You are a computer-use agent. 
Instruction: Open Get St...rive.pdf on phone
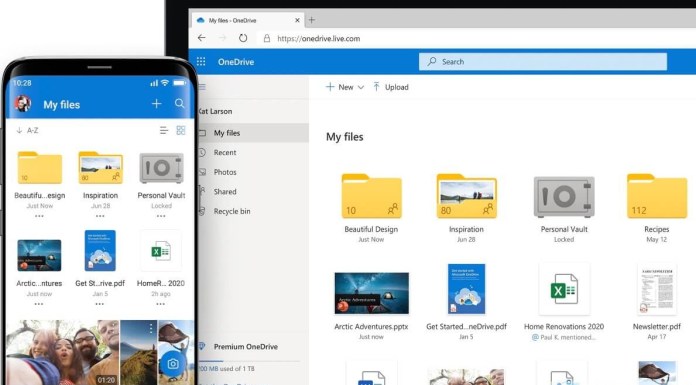coord(100,250)
